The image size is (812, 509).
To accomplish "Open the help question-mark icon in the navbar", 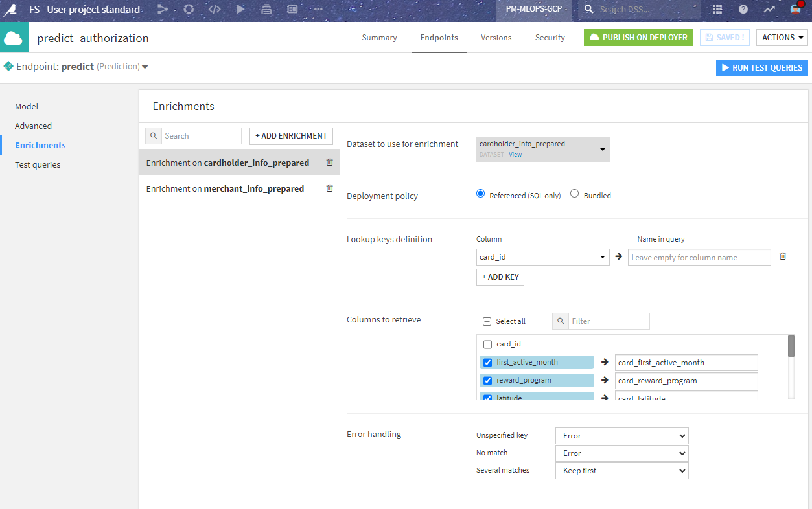I will (743, 9).
